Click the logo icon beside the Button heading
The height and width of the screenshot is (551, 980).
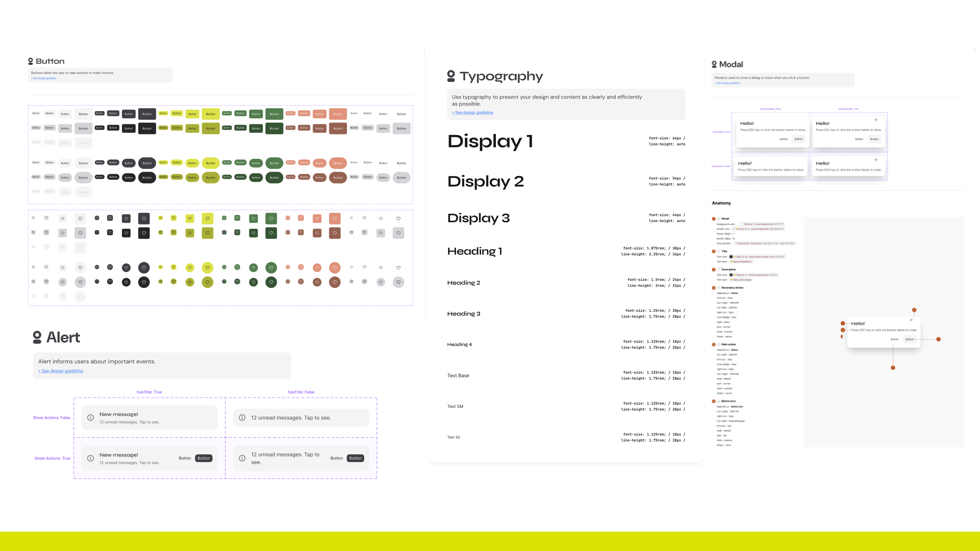coord(30,61)
